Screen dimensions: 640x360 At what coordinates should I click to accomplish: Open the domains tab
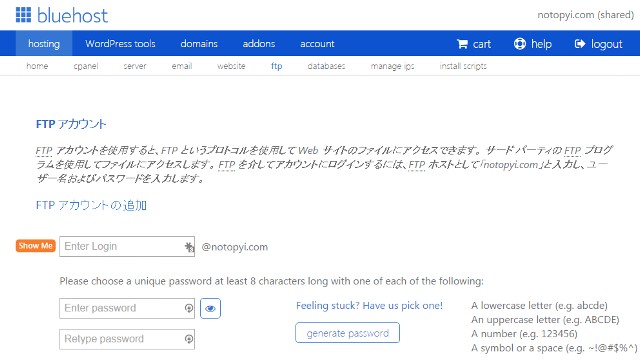199,44
